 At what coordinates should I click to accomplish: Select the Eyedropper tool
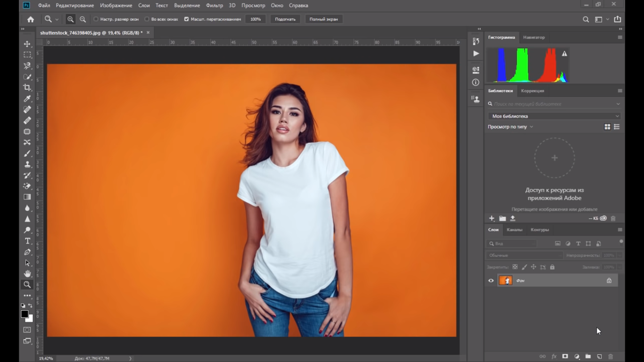(27, 99)
